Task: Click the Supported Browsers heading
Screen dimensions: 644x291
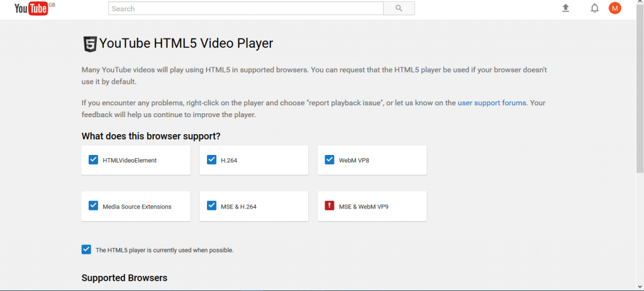Action: (125, 278)
